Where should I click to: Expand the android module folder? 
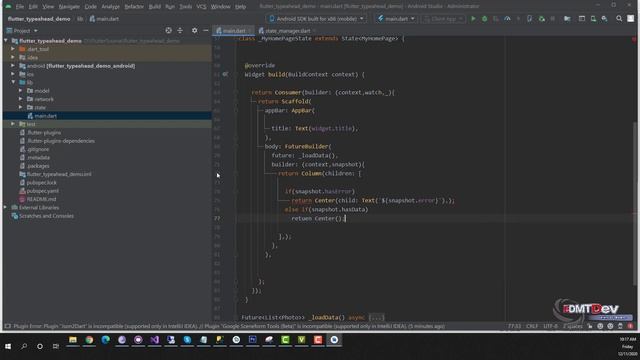point(13,66)
